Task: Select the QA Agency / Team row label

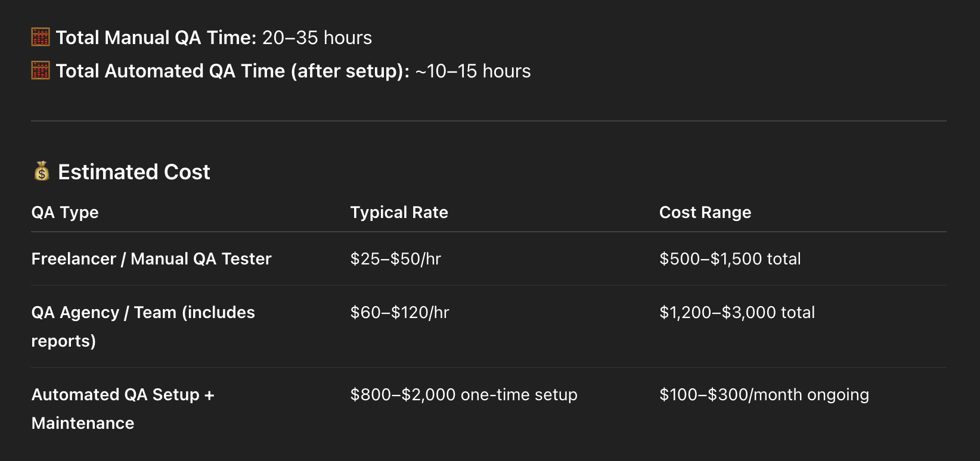Action: point(143,313)
